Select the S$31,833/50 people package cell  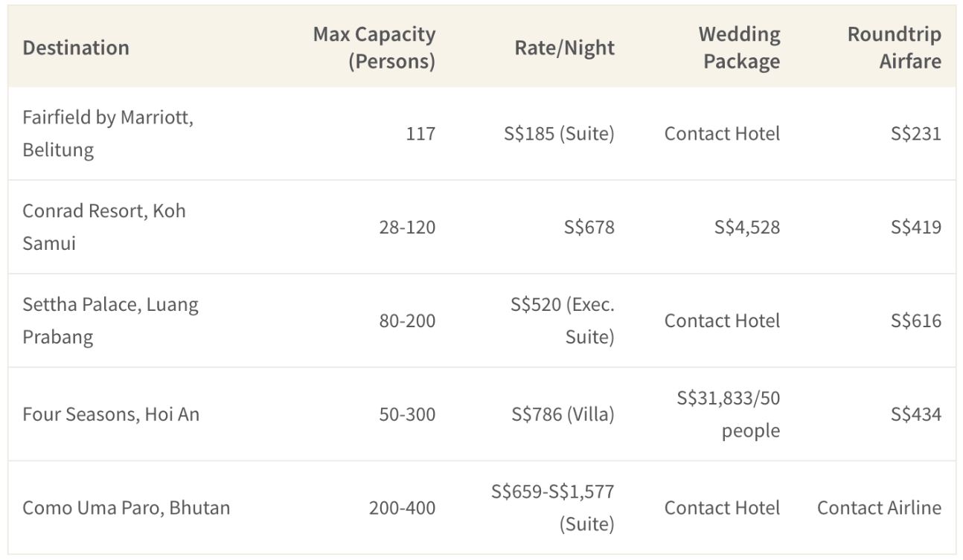729,414
